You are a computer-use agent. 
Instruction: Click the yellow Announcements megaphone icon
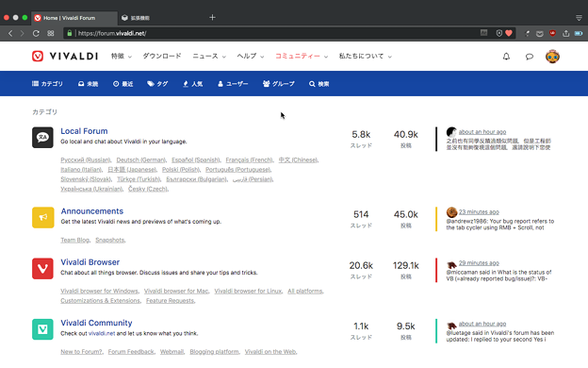coord(42,217)
